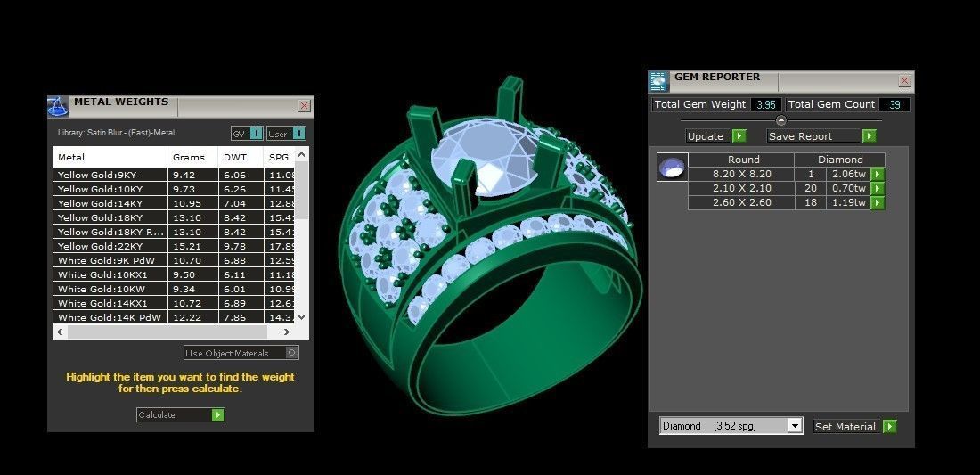Click the metal table scroll right arrow
Image resolution: width=980 pixels, height=475 pixels.
tap(287, 332)
